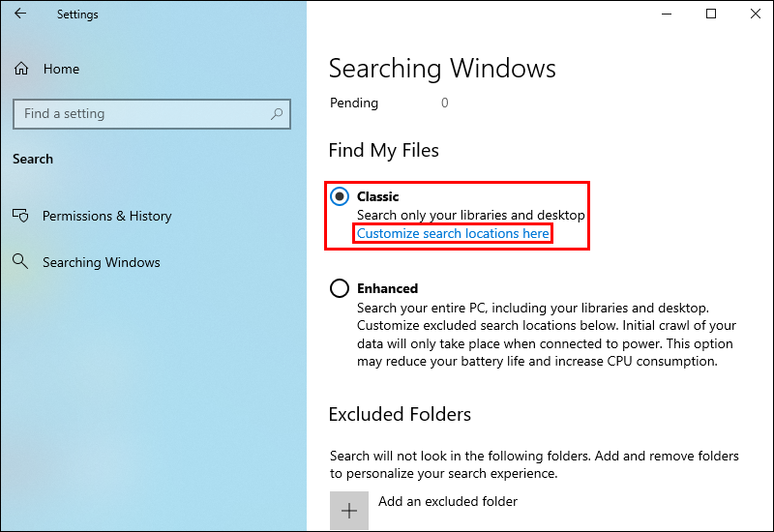Click the Find a setting search box
Viewport: 774px width, 532px height.
(145, 114)
